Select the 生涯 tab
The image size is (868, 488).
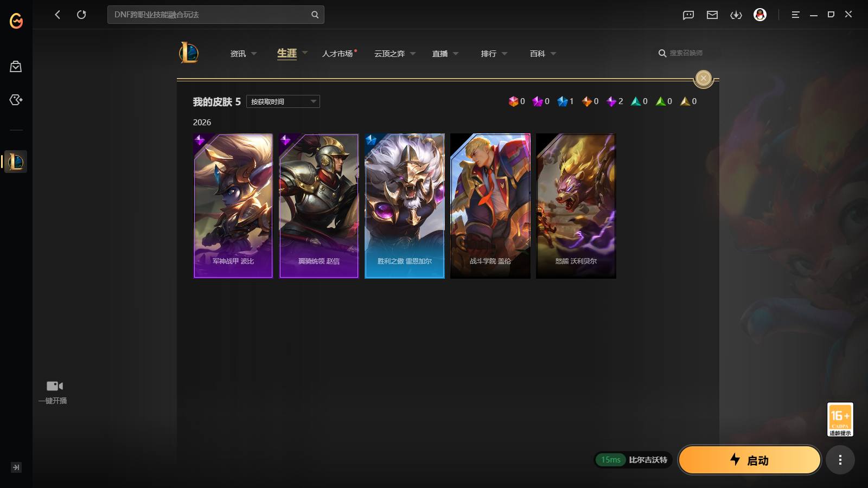[x=287, y=53]
